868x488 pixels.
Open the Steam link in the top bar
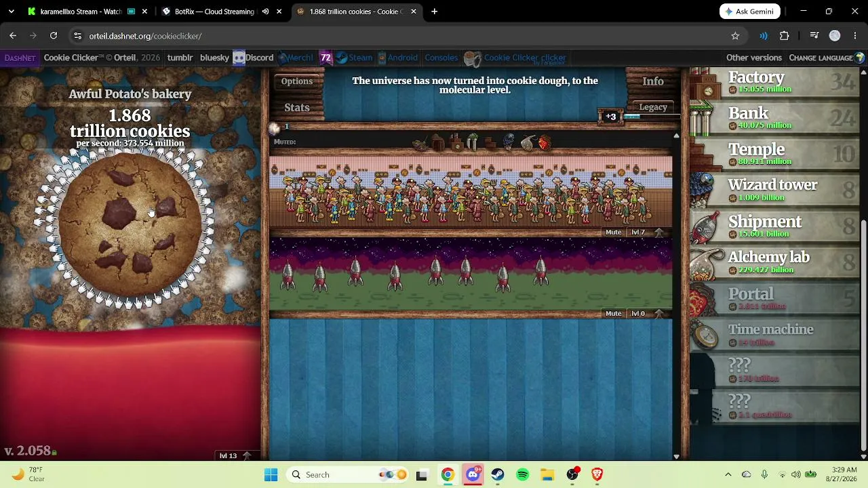[355, 58]
